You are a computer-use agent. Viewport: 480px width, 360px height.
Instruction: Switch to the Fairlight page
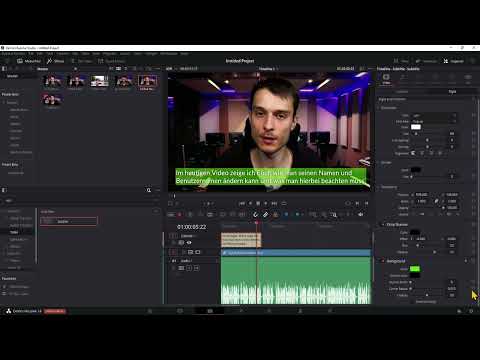300,311
